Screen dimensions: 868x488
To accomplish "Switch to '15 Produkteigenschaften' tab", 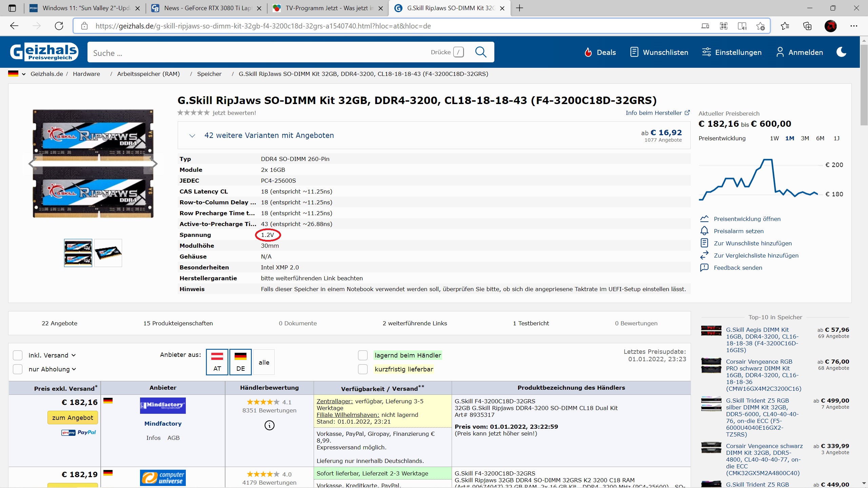I will coord(178,323).
